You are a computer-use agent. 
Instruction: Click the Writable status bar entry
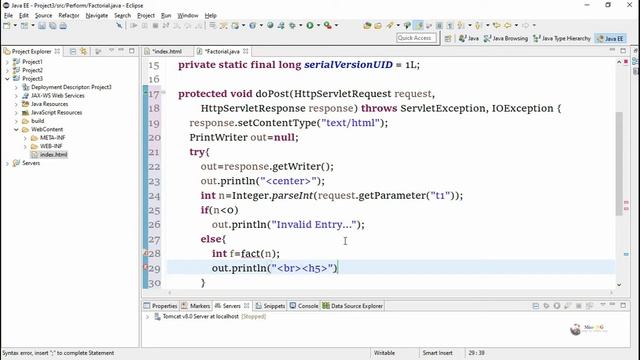click(384, 353)
